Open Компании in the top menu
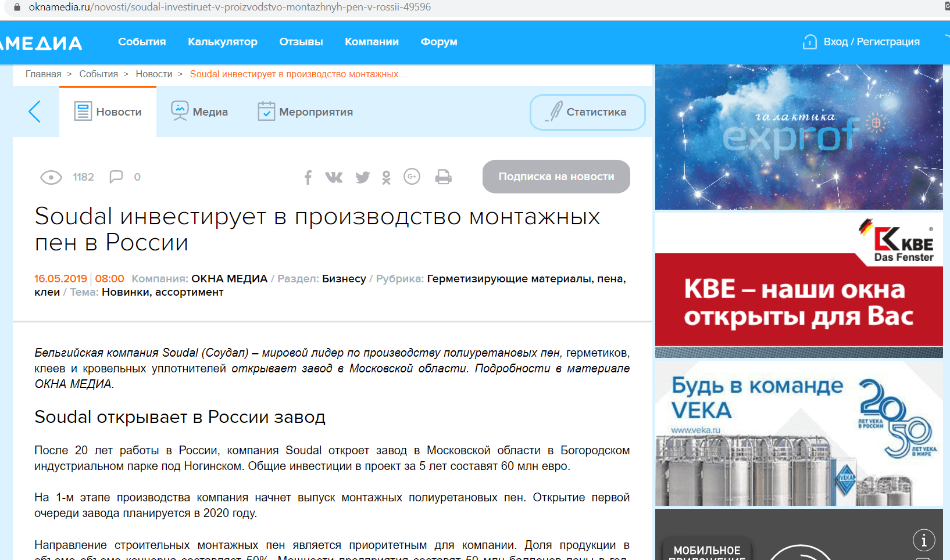Screen dimensions: 950x560 click(x=372, y=42)
